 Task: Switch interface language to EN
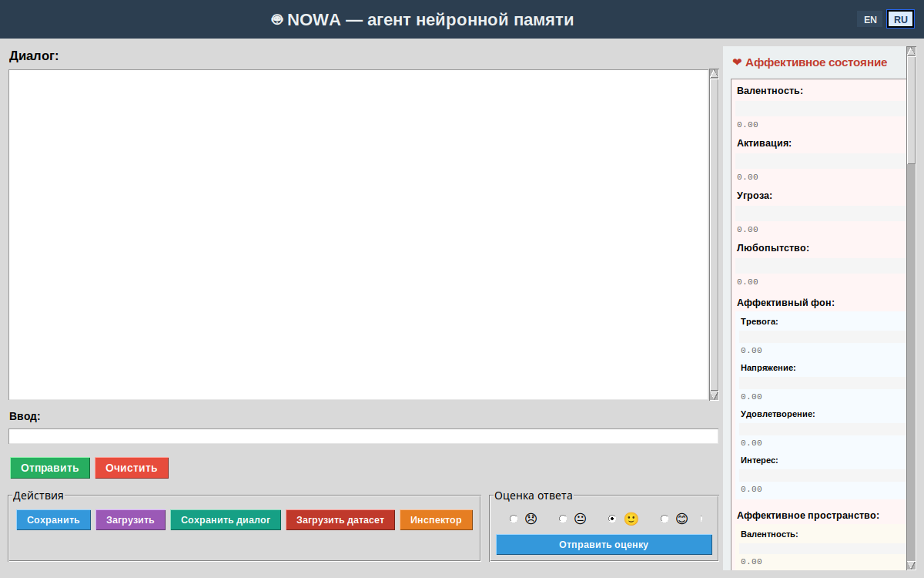tap(870, 19)
